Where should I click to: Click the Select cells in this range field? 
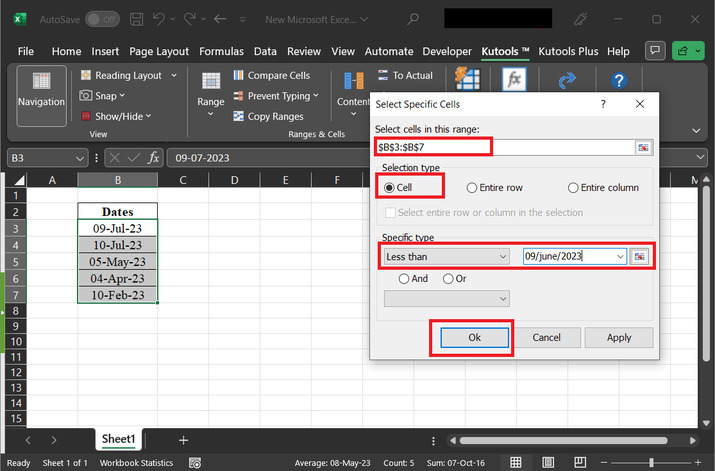pyautogui.click(x=504, y=147)
